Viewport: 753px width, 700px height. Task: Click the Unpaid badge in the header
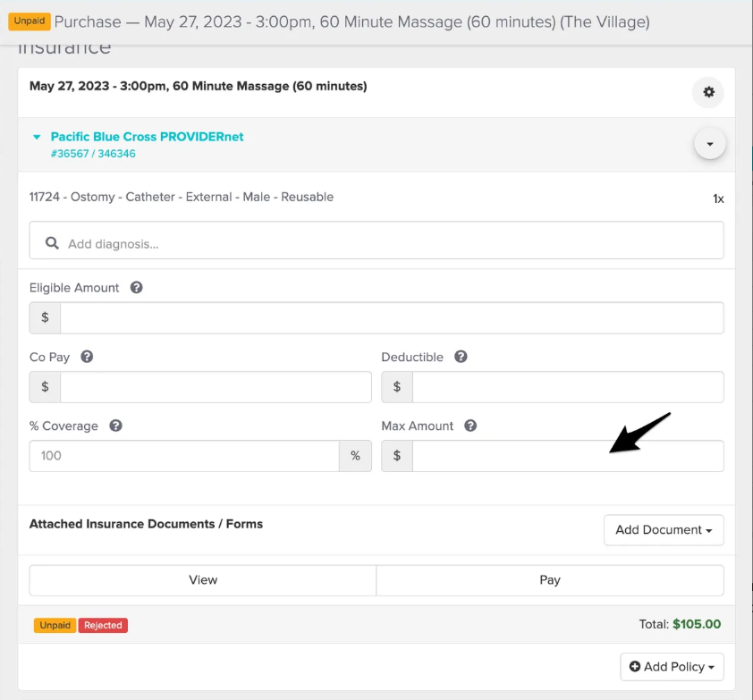pos(30,21)
